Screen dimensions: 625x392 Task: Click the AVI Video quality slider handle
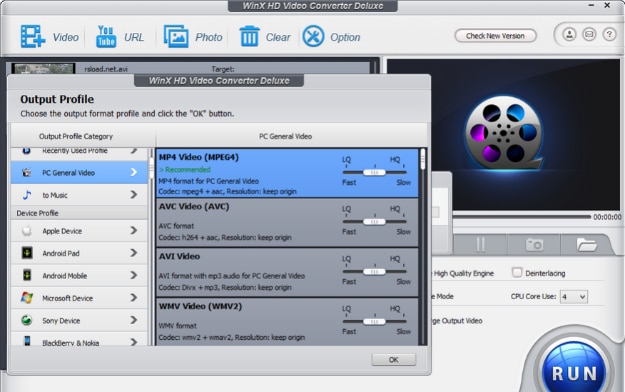[374, 272]
